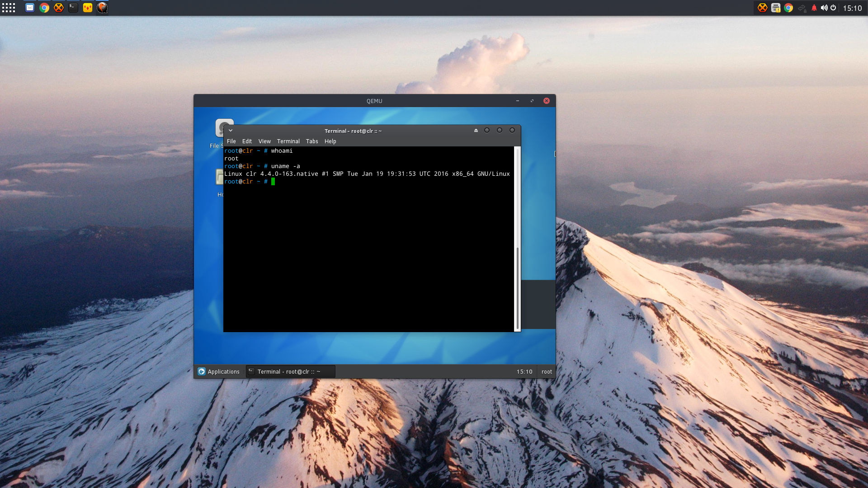Click the Terminal vertical scrollbar
Viewport: 868px width, 488px height.
(517, 239)
